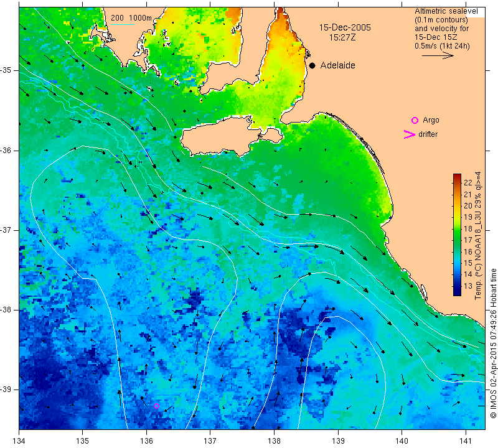
Task: Click the 'Argo' legend label
Action: (x=431, y=120)
